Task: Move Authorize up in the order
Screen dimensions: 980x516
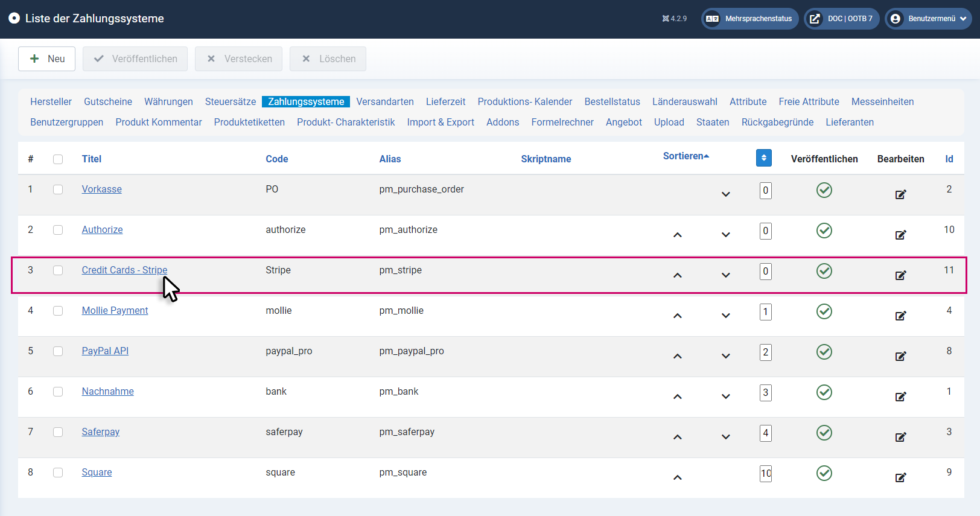Action: pyautogui.click(x=678, y=235)
